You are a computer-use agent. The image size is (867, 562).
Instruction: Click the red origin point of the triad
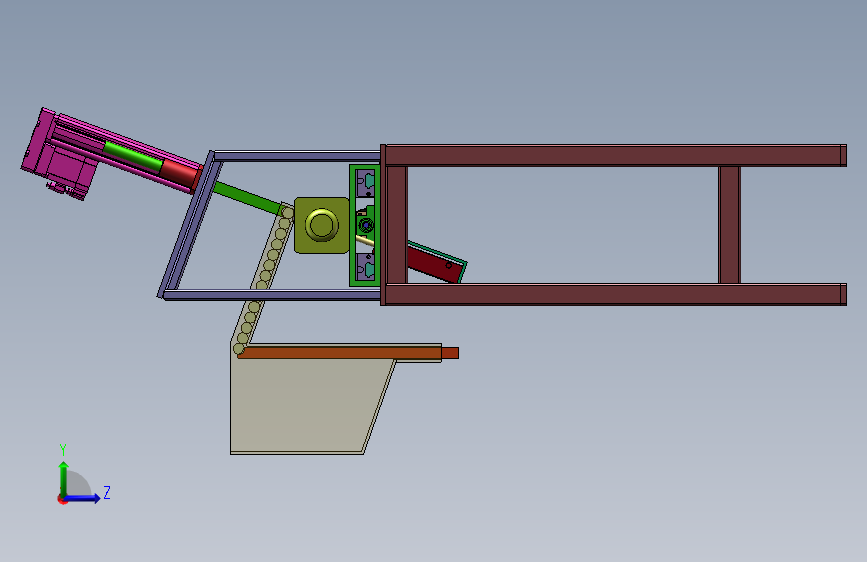click(62, 499)
